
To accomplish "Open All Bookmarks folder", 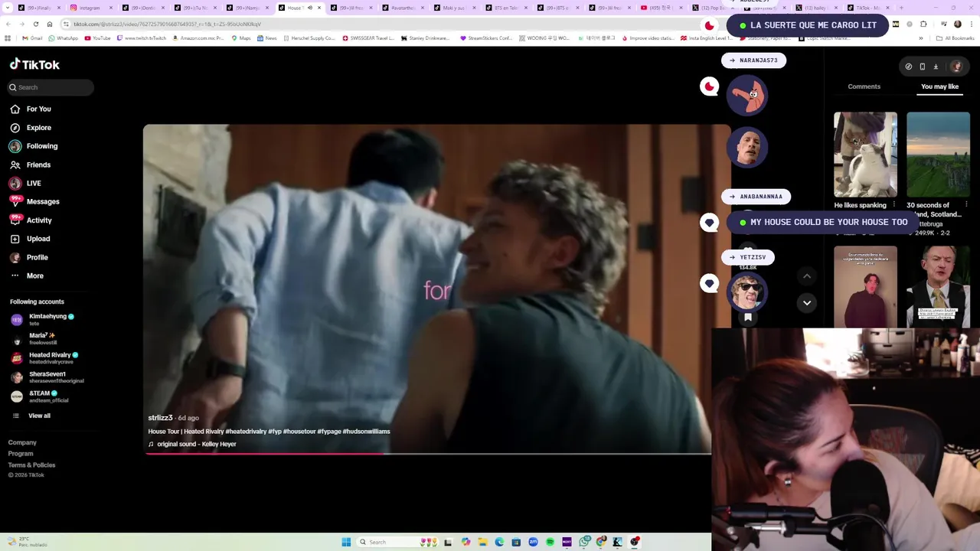I will (955, 38).
